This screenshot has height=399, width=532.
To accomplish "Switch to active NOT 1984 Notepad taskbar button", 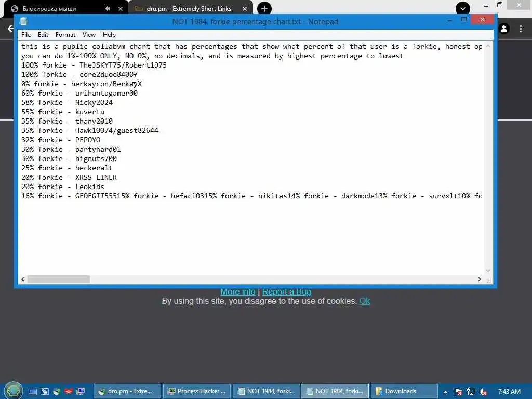I will pyautogui.click(x=335, y=391).
